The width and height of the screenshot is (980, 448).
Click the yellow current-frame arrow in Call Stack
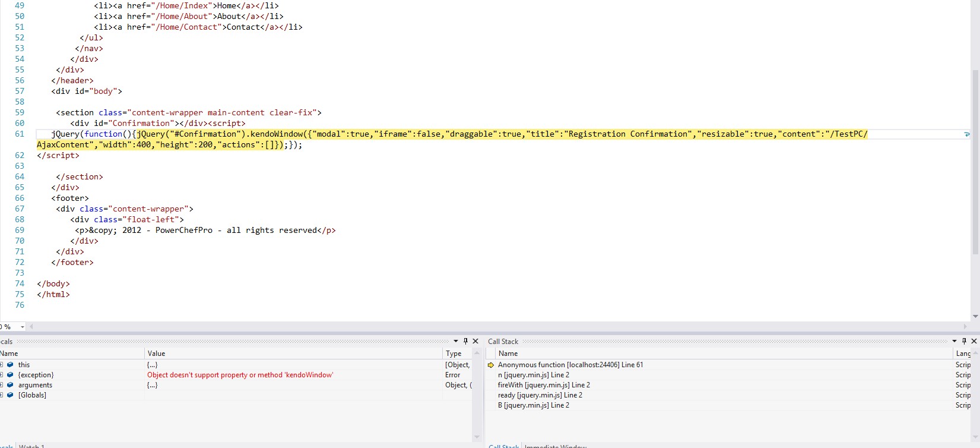click(491, 365)
